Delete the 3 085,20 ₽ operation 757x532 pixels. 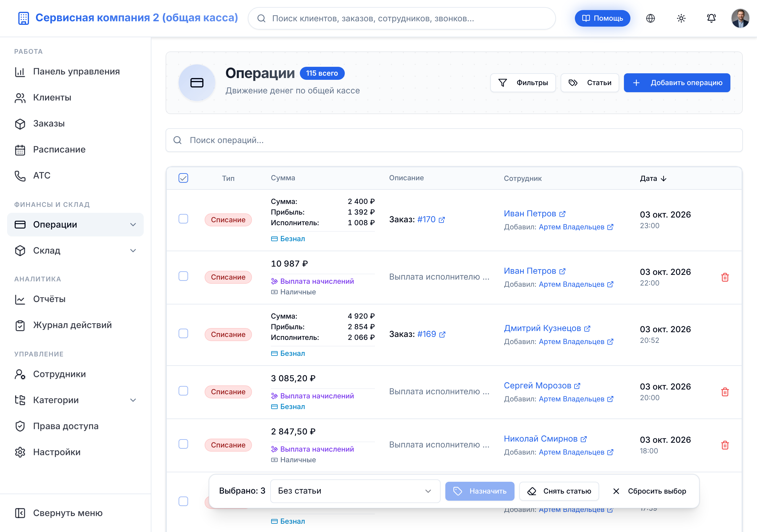point(725,392)
